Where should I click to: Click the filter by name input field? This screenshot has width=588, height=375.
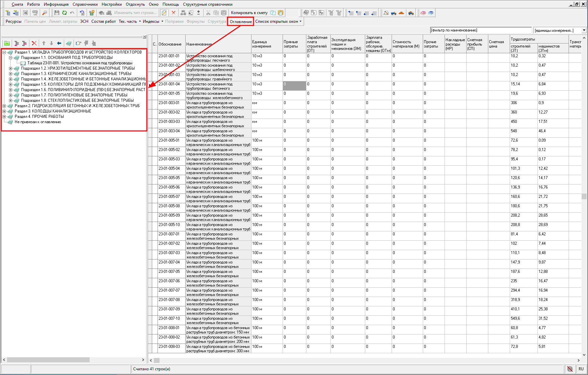click(480, 30)
